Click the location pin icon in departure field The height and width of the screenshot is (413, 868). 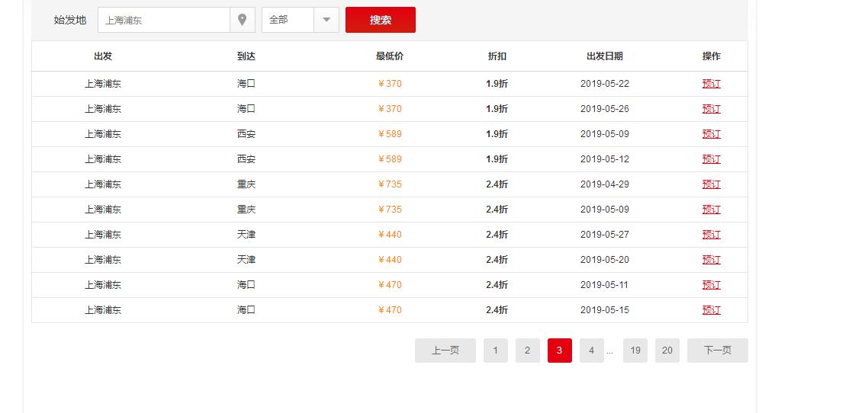point(242,20)
